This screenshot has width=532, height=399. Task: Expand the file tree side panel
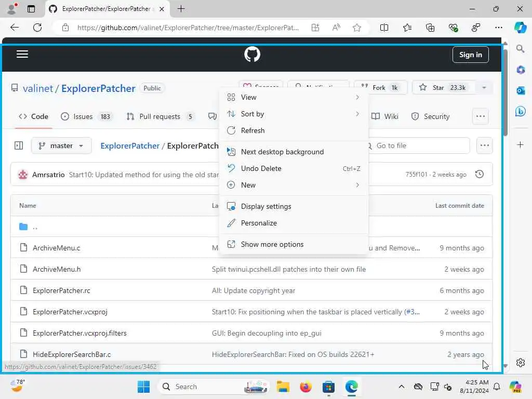coord(19,145)
